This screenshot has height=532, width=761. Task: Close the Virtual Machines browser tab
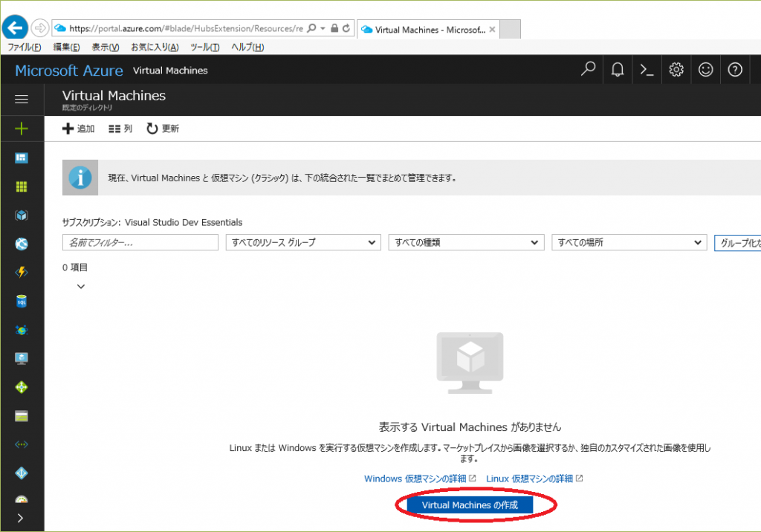492,30
